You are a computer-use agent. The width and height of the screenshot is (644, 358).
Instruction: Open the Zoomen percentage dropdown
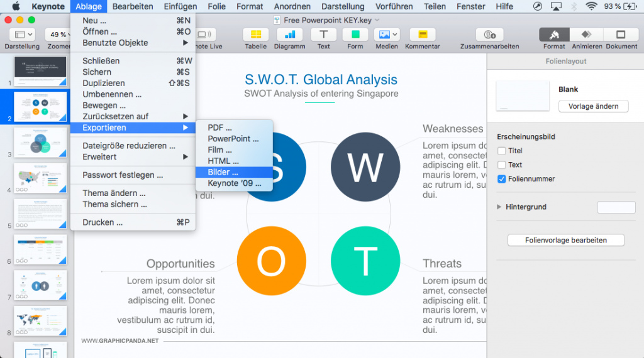[57, 35]
